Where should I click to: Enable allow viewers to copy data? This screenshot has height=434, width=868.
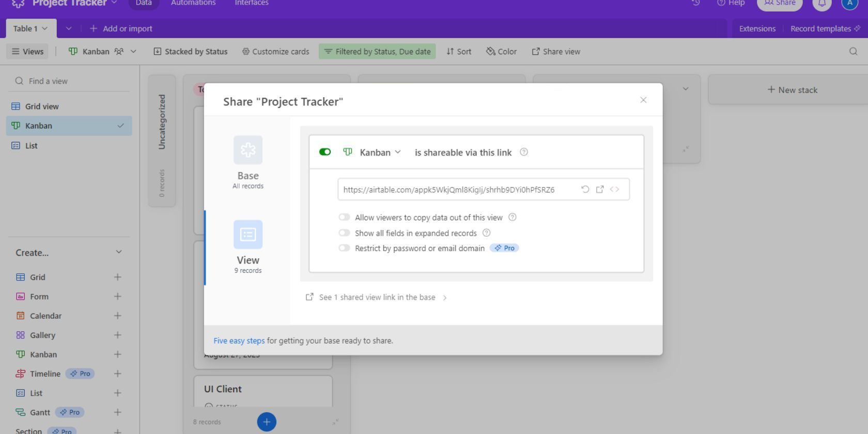(x=344, y=218)
